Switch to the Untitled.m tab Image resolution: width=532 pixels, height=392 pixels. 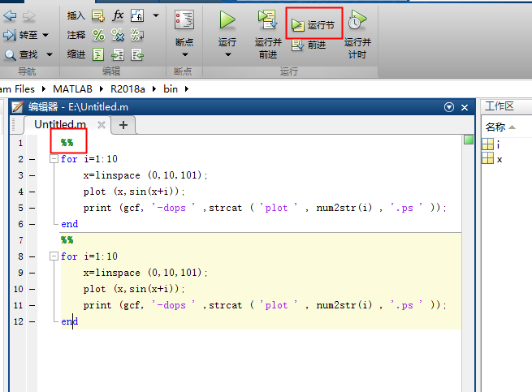[x=60, y=124]
